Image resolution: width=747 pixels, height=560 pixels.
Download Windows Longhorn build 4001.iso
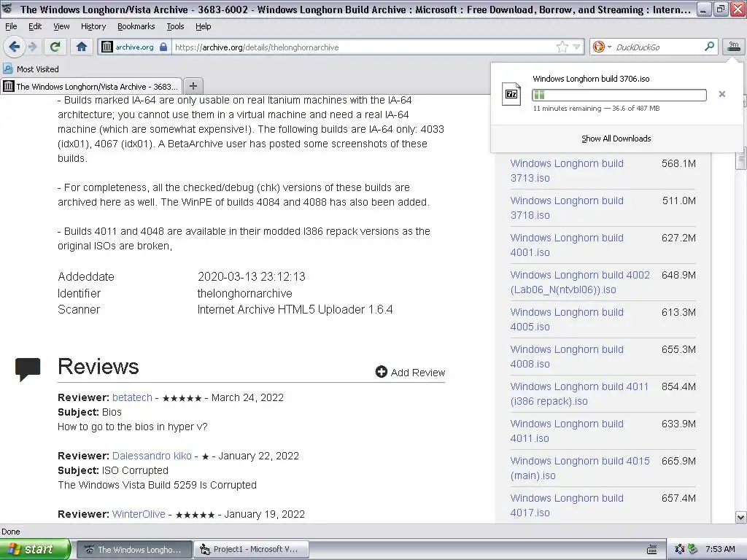[567, 245]
